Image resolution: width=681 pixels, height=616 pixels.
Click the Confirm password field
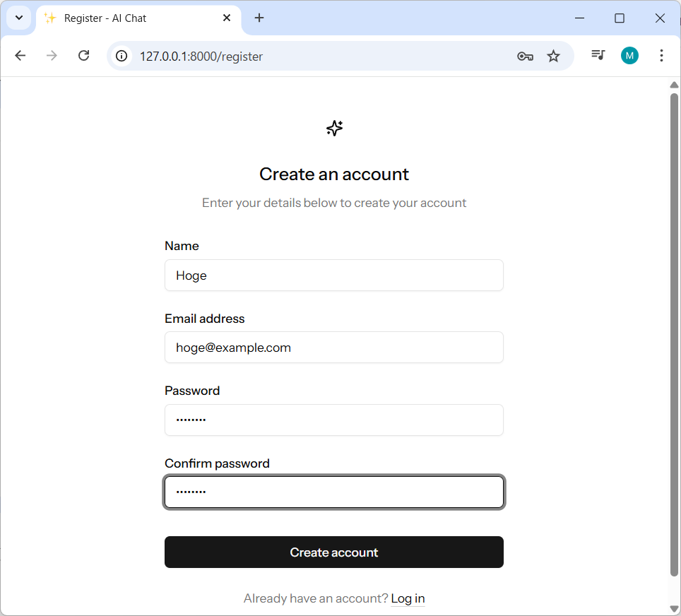[x=333, y=492]
